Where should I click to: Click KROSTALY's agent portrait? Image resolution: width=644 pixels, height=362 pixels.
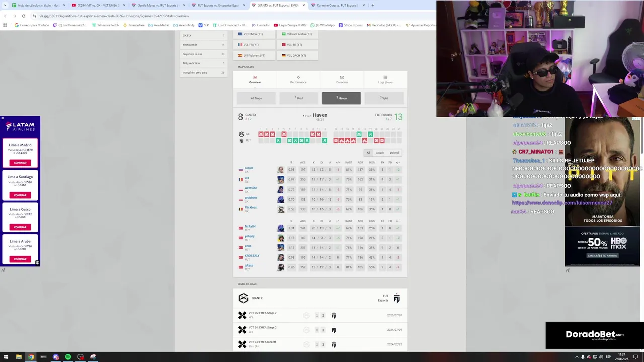click(281, 257)
